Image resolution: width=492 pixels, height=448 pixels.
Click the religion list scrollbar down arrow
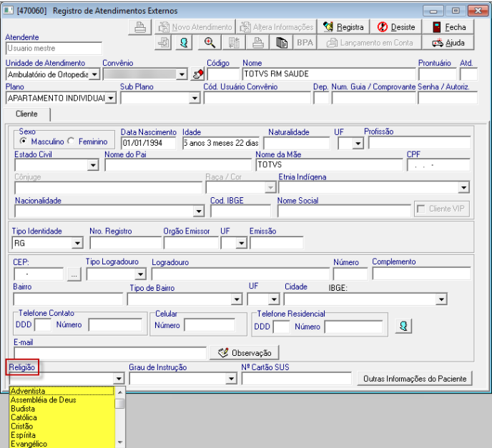click(x=120, y=442)
